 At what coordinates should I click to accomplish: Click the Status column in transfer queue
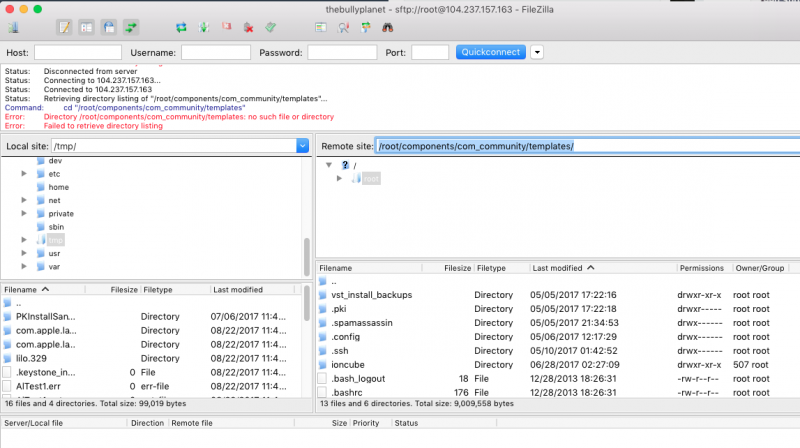click(x=444, y=423)
